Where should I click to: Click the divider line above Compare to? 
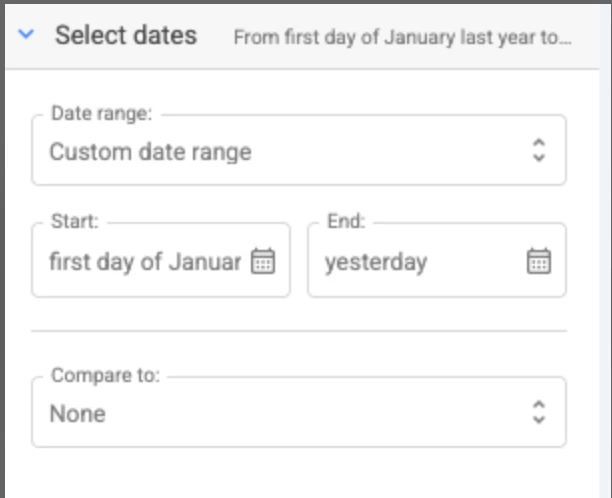click(298, 330)
